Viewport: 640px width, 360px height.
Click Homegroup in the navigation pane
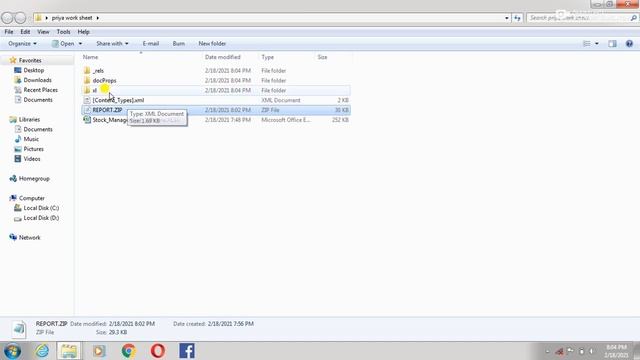(x=34, y=179)
